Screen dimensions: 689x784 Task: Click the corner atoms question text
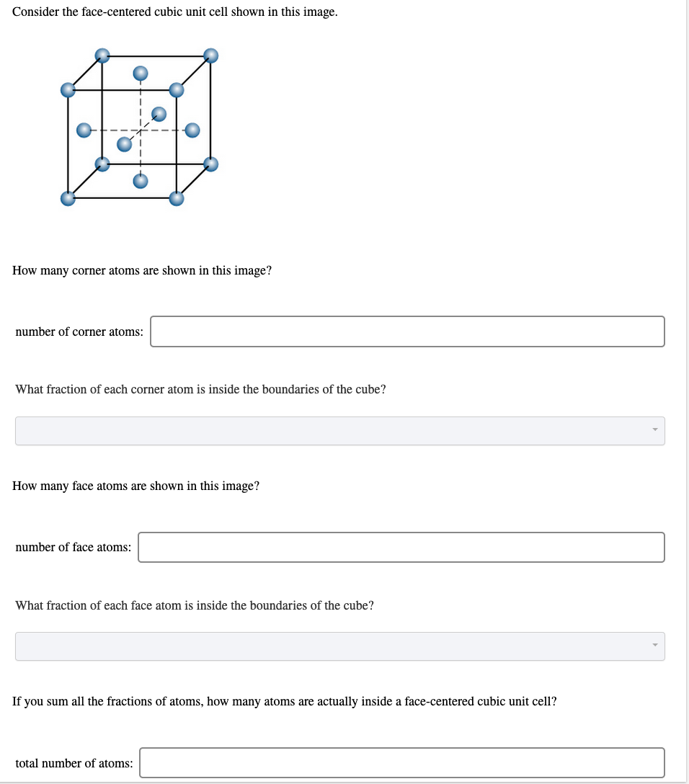click(x=141, y=270)
